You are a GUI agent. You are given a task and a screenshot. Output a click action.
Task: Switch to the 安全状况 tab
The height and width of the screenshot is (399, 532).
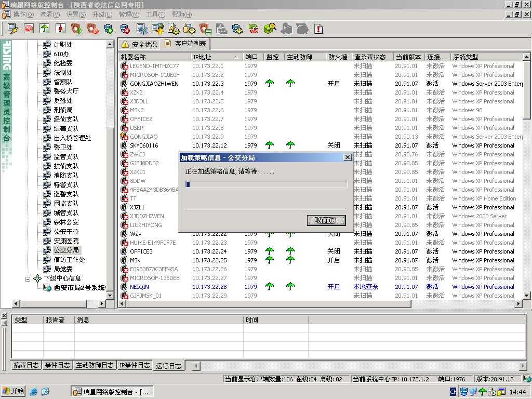coord(139,44)
